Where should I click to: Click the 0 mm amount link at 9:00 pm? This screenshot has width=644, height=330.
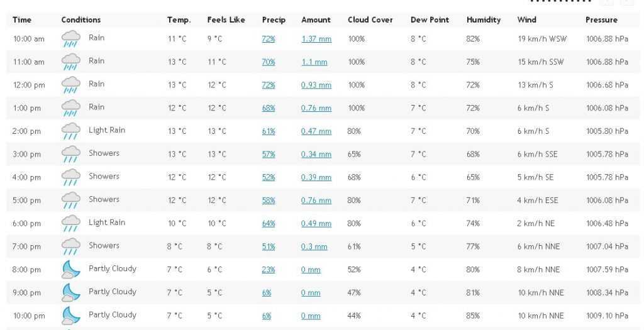[x=311, y=293]
